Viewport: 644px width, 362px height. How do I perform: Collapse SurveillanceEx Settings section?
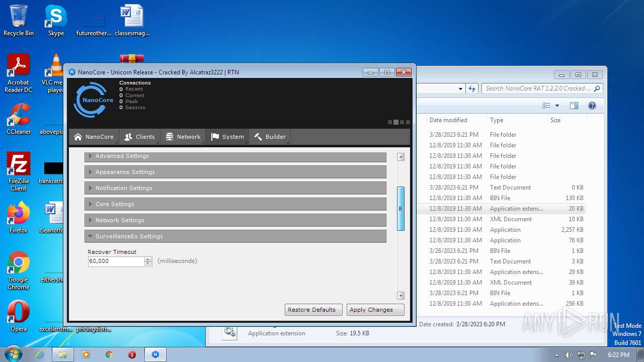tap(235, 236)
